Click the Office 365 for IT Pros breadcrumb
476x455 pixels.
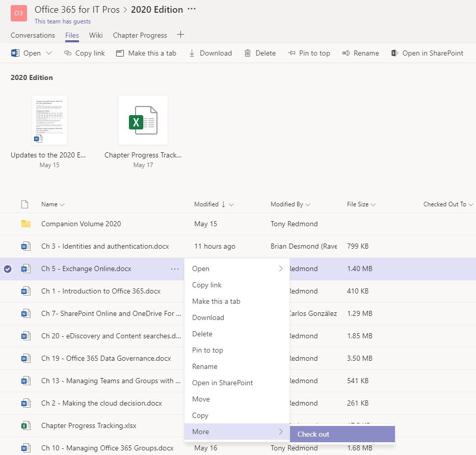(x=77, y=10)
